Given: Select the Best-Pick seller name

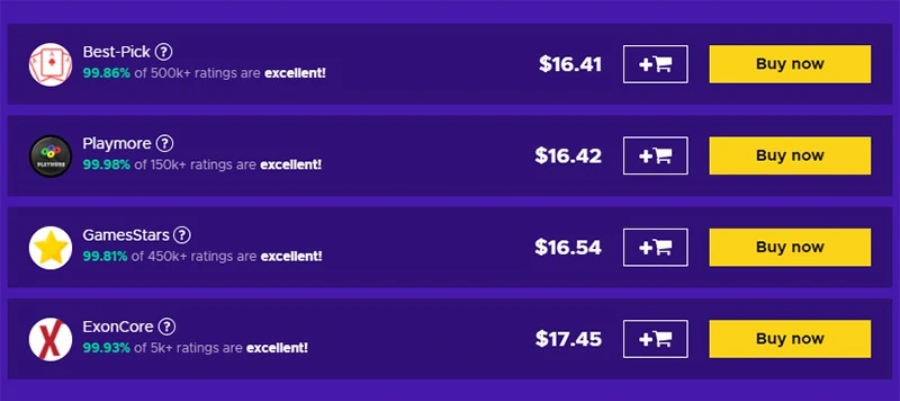Looking at the screenshot, I should 117,52.
